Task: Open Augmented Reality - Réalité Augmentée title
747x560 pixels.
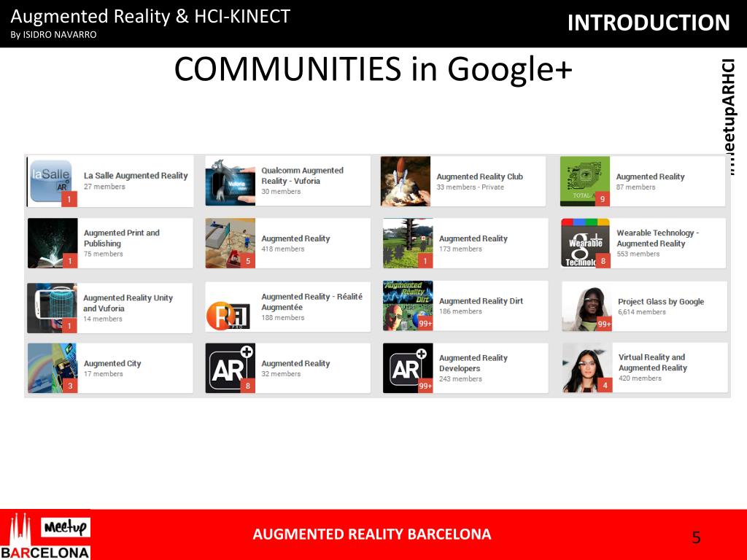Action: pyautogui.click(x=311, y=302)
